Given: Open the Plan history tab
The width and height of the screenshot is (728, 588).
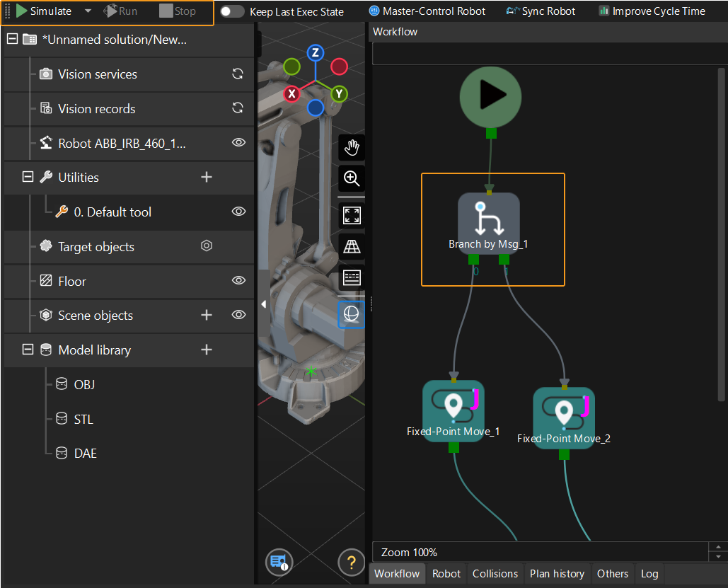Looking at the screenshot, I should tap(557, 574).
